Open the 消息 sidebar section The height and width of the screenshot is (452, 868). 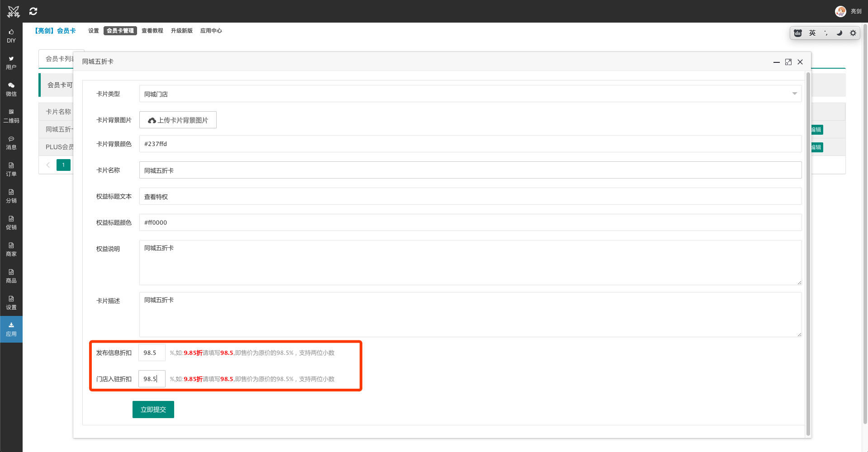11,143
